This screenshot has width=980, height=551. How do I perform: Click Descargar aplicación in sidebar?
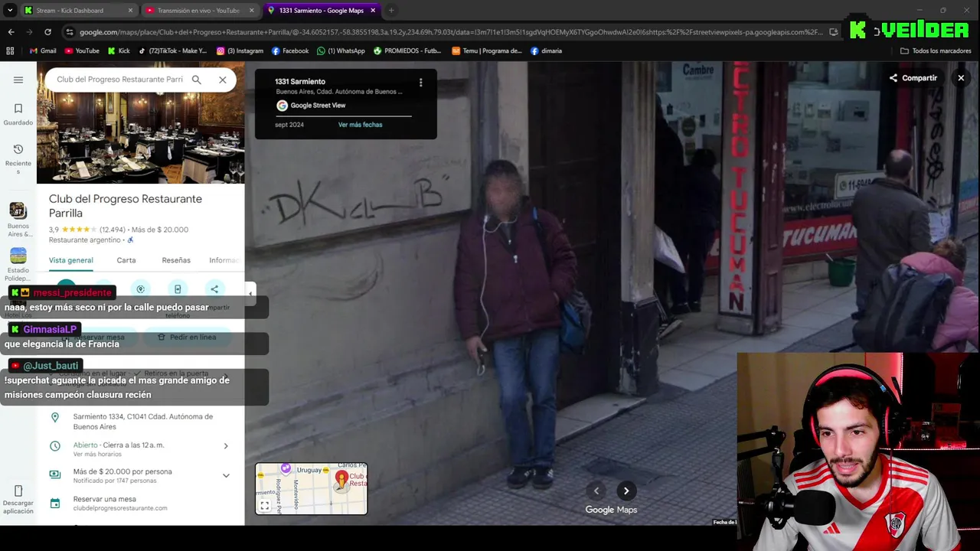tap(18, 499)
